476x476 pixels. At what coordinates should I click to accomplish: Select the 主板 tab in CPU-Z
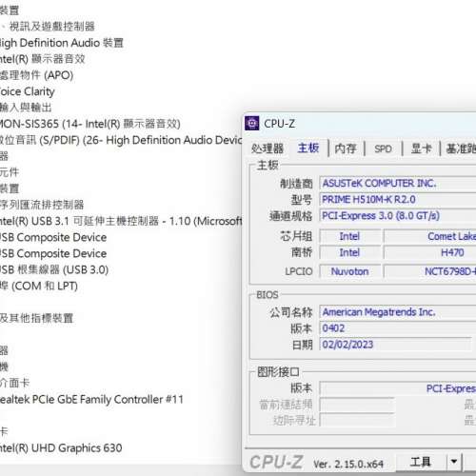[308, 148]
